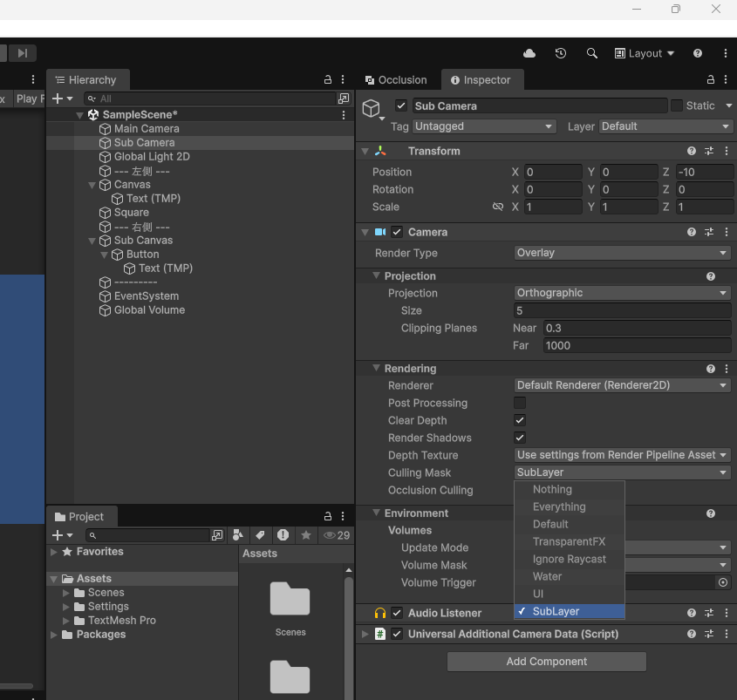737x700 pixels.
Task: Click the Sub Camera name text field
Action: pos(539,105)
